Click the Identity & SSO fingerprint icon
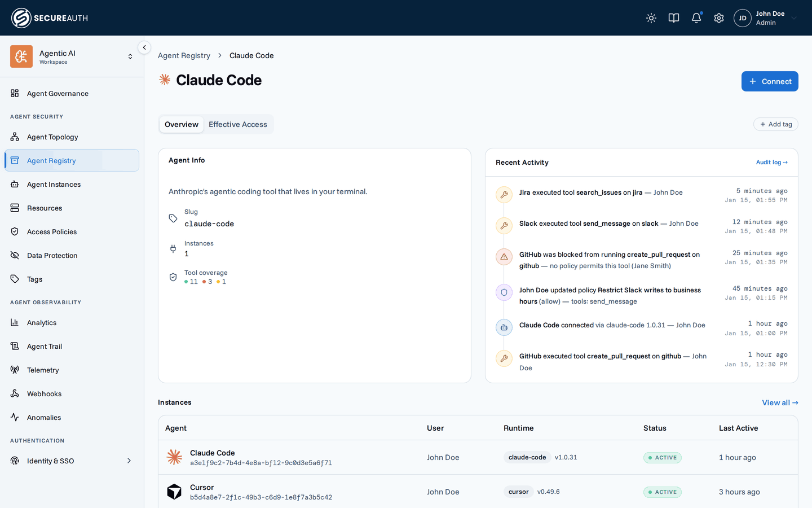 (15, 461)
